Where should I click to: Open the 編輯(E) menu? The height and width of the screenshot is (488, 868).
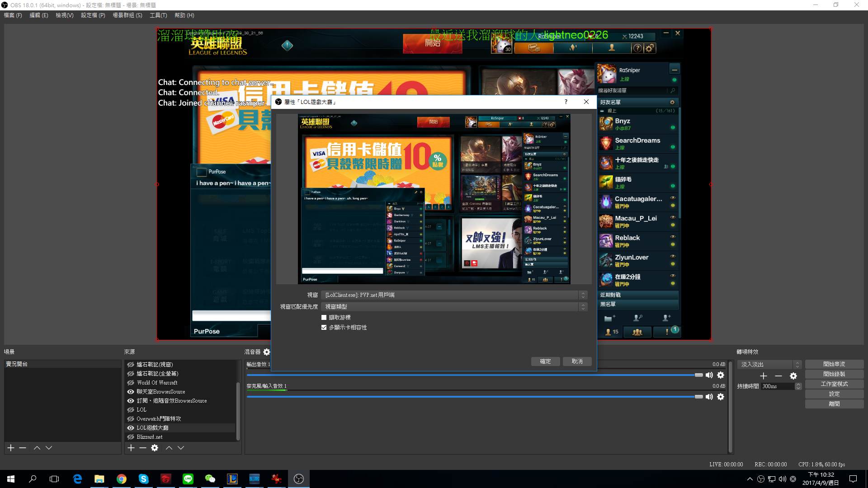point(39,15)
